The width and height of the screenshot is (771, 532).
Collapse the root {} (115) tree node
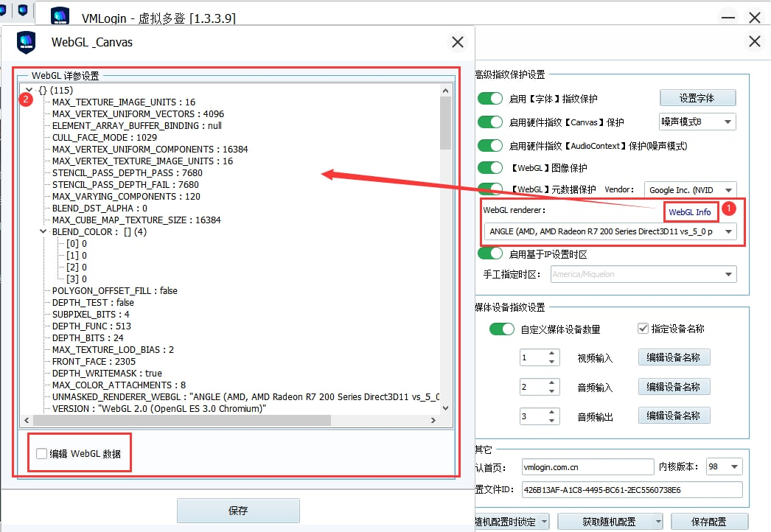point(29,90)
